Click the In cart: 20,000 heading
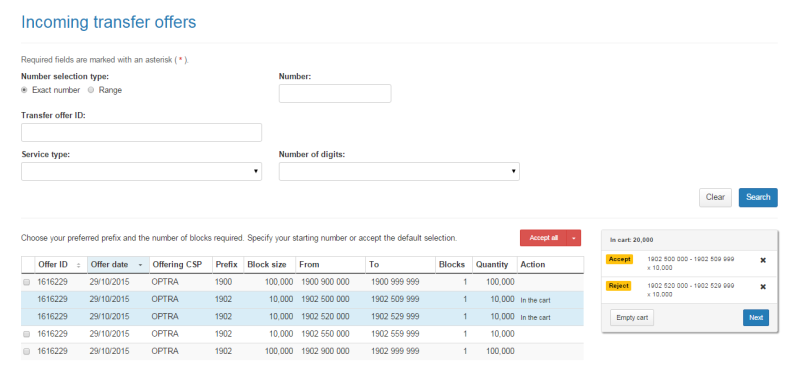Screen dimensions: 800x370 tap(631, 240)
